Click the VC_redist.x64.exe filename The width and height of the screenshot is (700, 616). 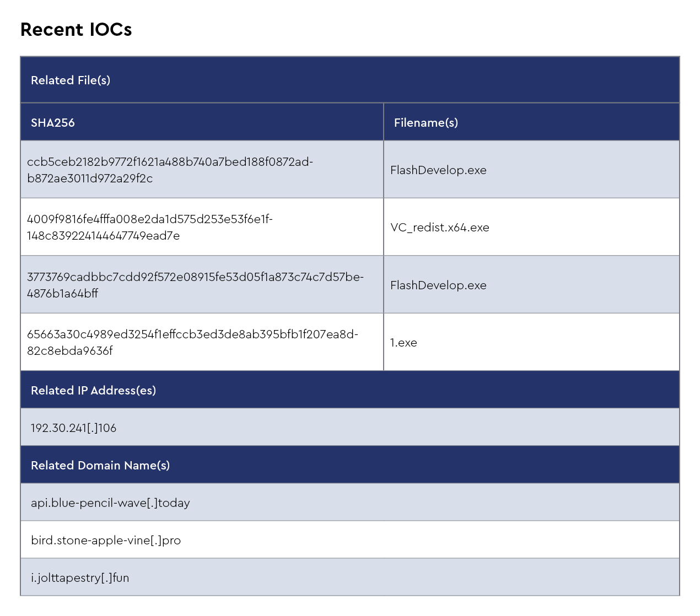tap(440, 228)
